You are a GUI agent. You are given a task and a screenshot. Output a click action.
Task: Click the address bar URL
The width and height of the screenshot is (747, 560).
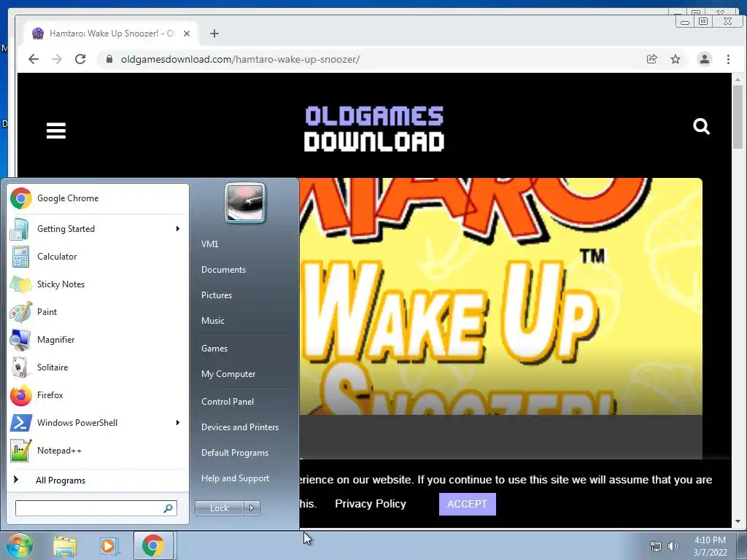click(240, 60)
